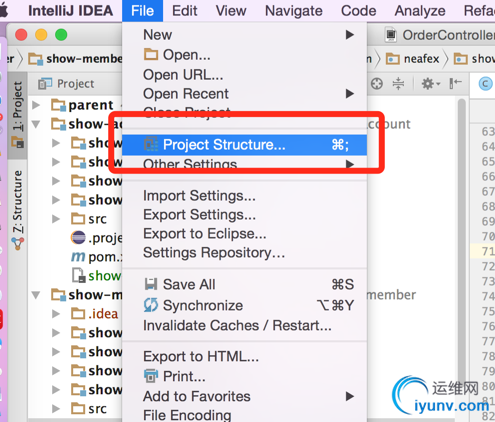Select Save All menu text
The image size is (495, 422).
(x=189, y=284)
